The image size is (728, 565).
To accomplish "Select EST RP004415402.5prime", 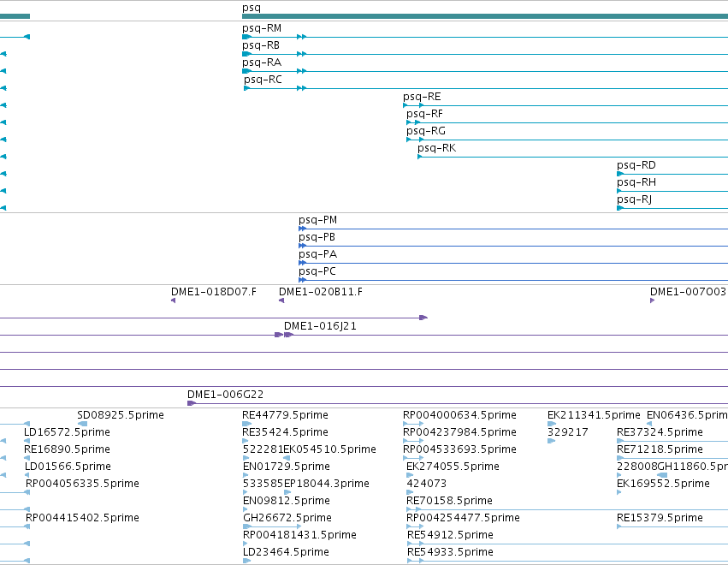I will tap(83, 518).
